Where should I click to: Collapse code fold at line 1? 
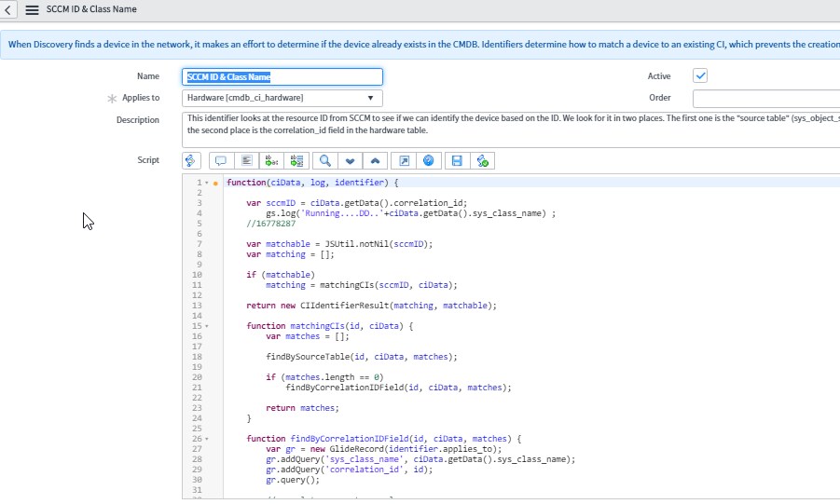(x=207, y=183)
